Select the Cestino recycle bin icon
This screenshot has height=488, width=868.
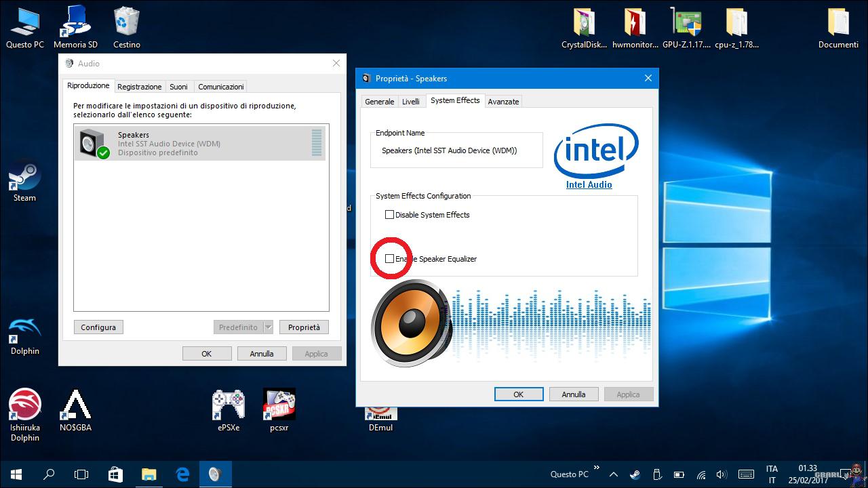point(127,28)
